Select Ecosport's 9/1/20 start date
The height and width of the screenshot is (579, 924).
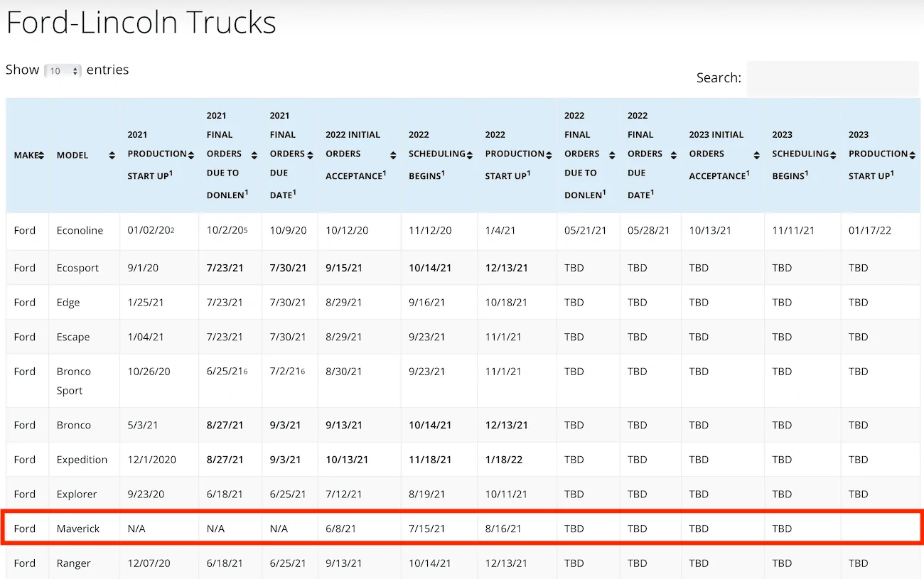click(144, 268)
